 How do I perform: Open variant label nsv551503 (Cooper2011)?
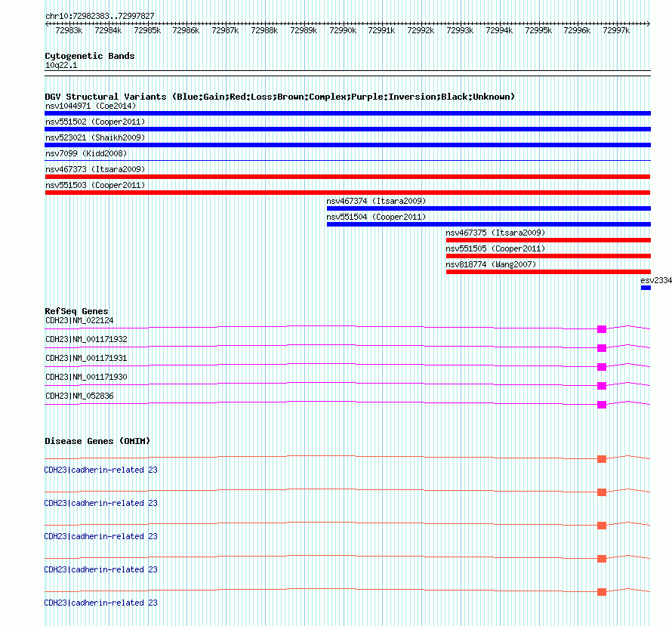coord(95,185)
